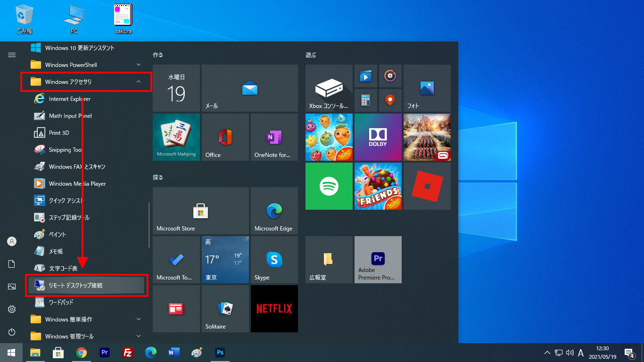Viewport: 644px width, 362px height.
Task: Open Photoshop from the taskbar
Action: [x=220, y=353]
